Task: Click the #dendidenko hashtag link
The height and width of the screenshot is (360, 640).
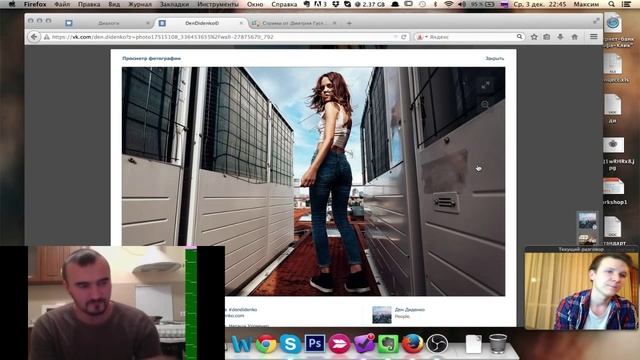Action: 242,309
